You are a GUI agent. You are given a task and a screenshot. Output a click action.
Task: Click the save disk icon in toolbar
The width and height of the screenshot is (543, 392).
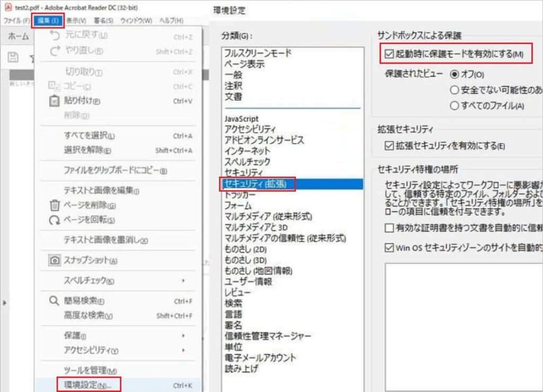(x=13, y=57)
